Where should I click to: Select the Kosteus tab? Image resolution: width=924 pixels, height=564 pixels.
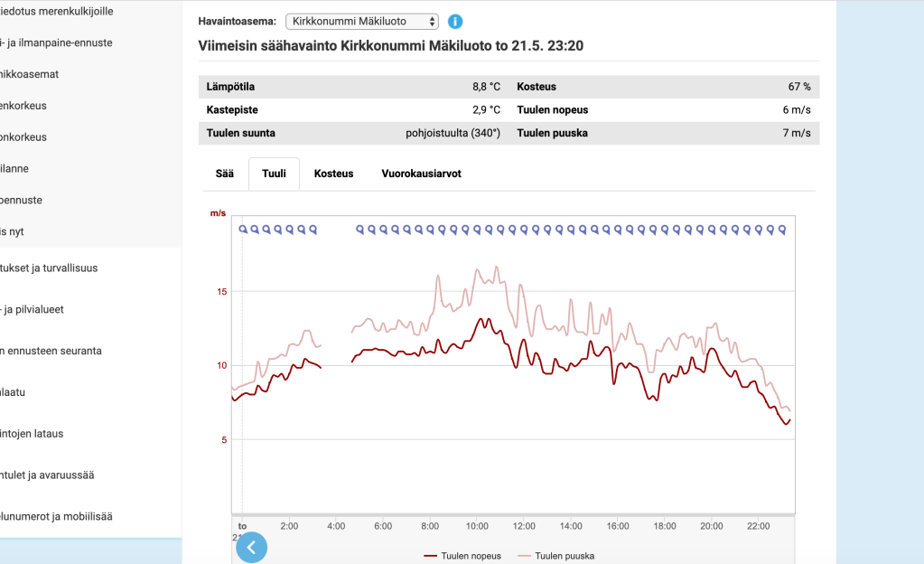[333, 174]
